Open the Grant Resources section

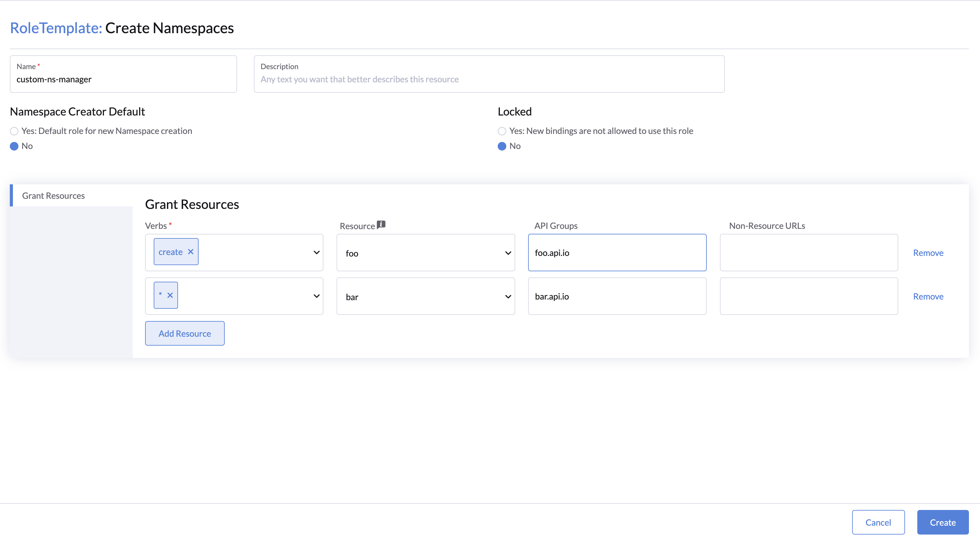[53, 196]
